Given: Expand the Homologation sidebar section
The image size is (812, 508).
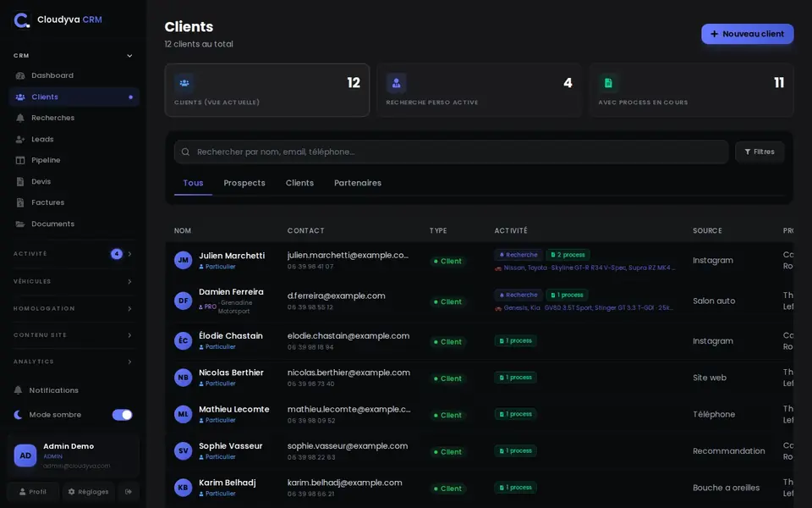Looking at the screenshot, I should tap(73, 308).
